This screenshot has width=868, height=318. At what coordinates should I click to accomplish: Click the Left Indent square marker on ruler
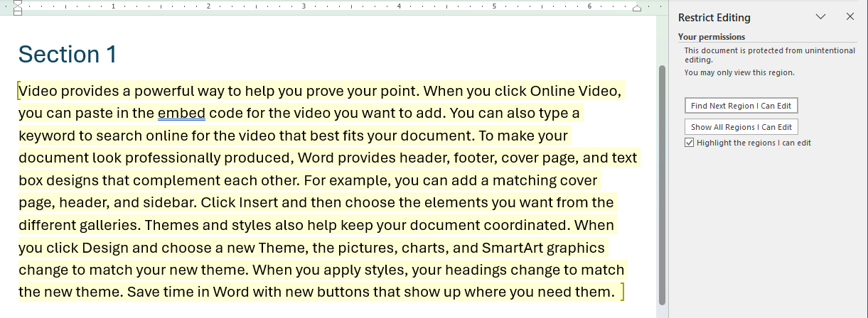click(x=18, y=13)
